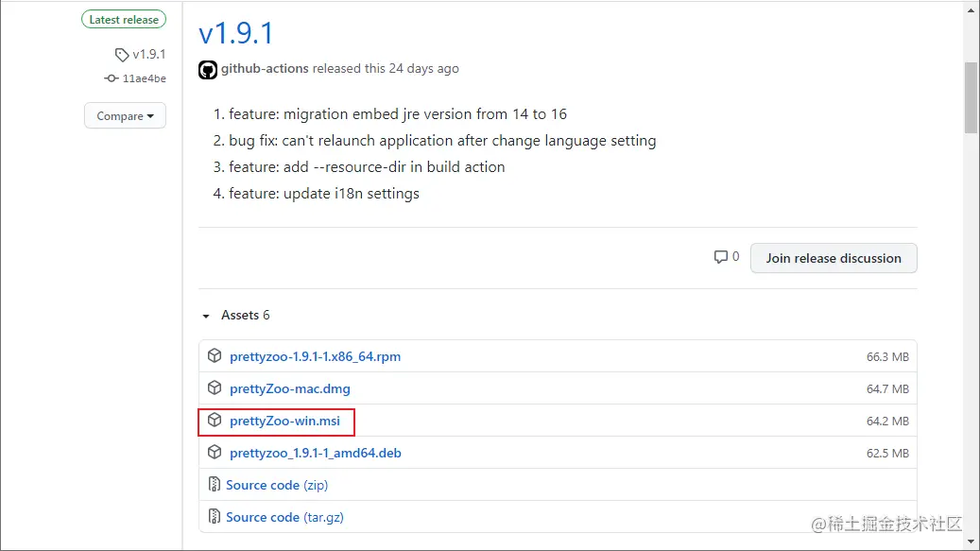
Task: Click the page vertical scrollbar thumb
Action: 971,97
